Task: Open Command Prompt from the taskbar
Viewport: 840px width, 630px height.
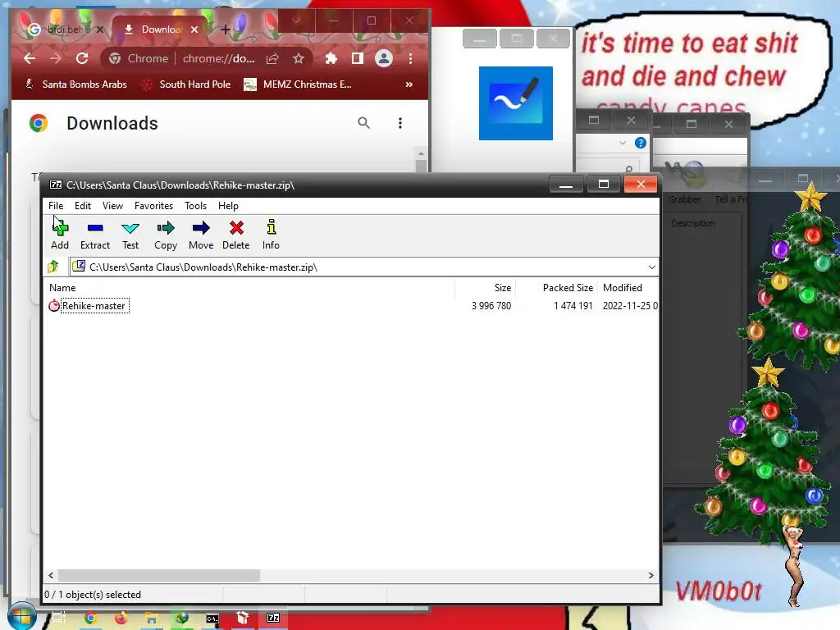Action: 212,619
